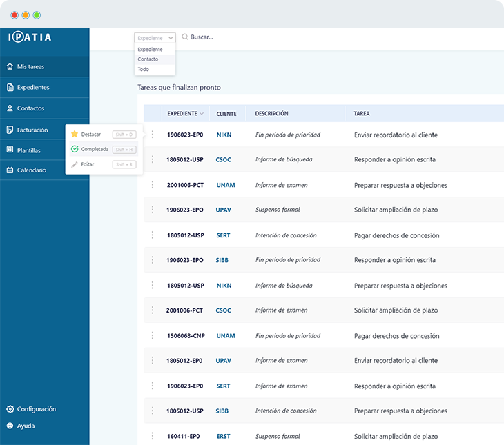Viewport: 504px width, 445px height.
Task: Open Expedientes via its document icon
Action: point(10,88)
